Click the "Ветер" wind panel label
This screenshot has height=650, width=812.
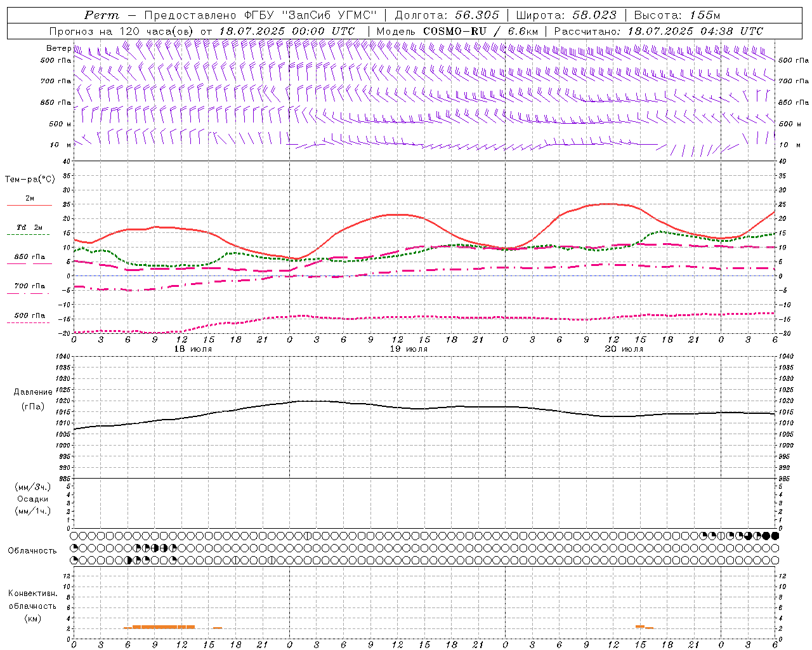click(x=58, y=48)
